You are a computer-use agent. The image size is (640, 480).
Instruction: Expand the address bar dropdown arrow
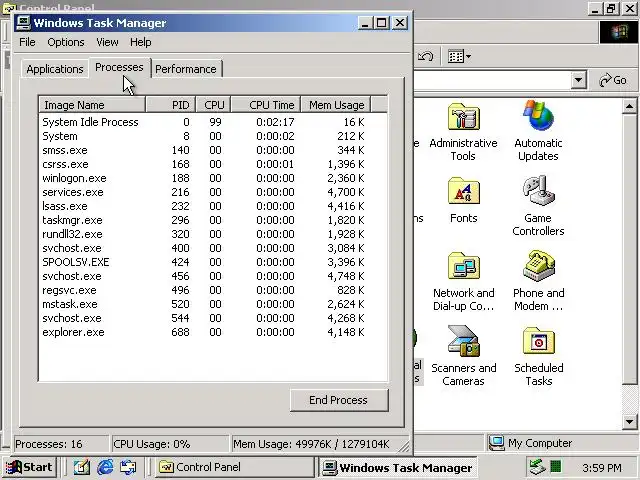coord(578,80)
